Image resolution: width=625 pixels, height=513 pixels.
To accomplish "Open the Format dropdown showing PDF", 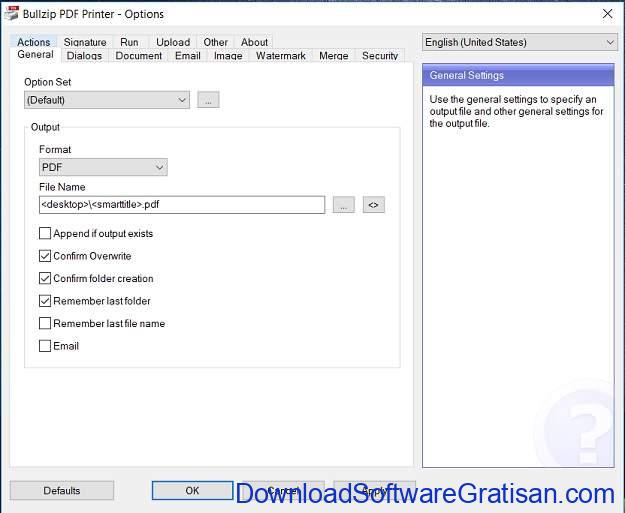I will pos(103,167).
